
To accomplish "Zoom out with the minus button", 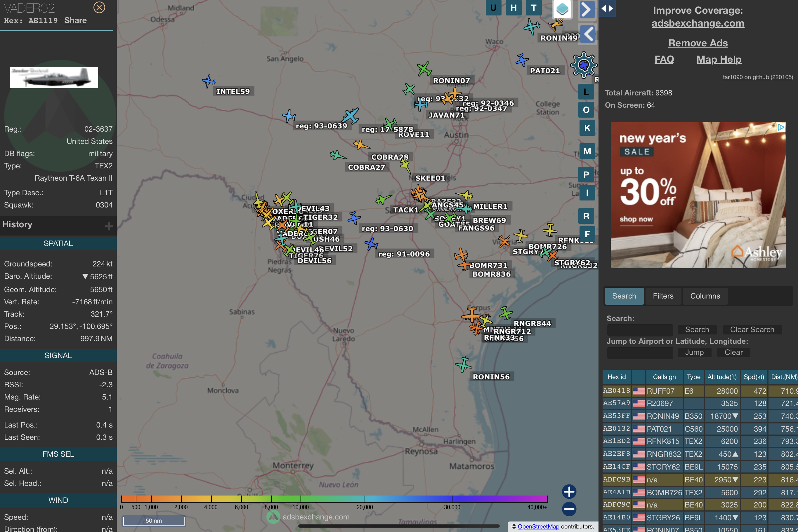I will pos(569,509).
